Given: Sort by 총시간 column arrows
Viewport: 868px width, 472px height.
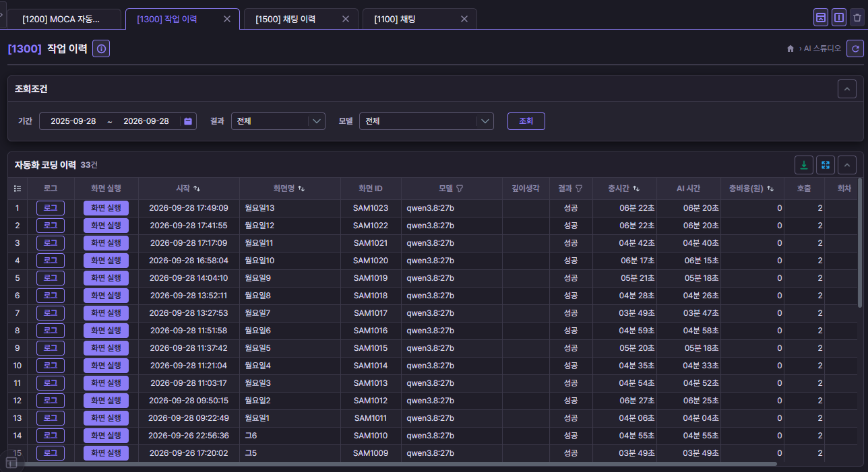Looking at the screenshot, I should (636, 189).
